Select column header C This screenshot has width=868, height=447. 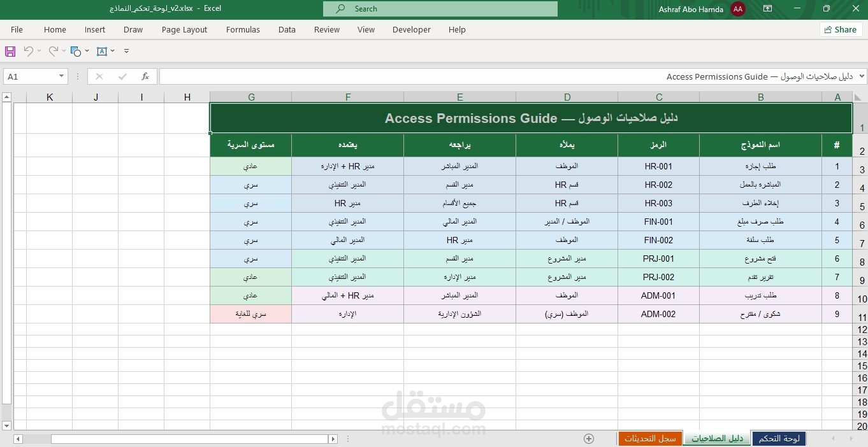coord(659,97)
